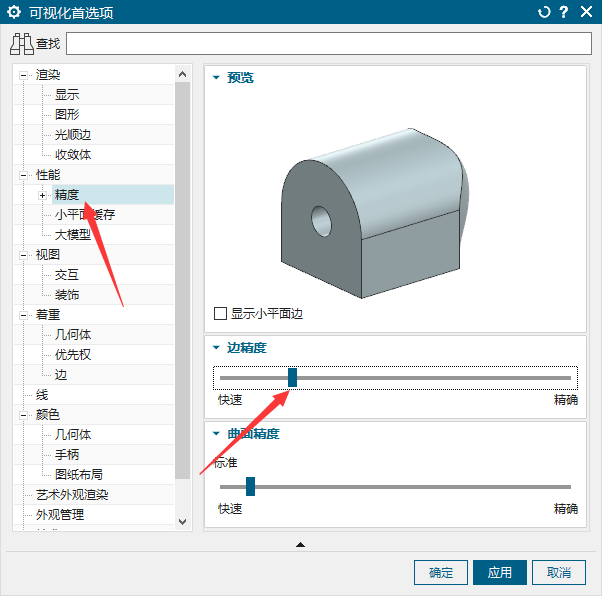
Task: Enable the 显示小平面边 checkbox
Action: (x=221, y=313)
